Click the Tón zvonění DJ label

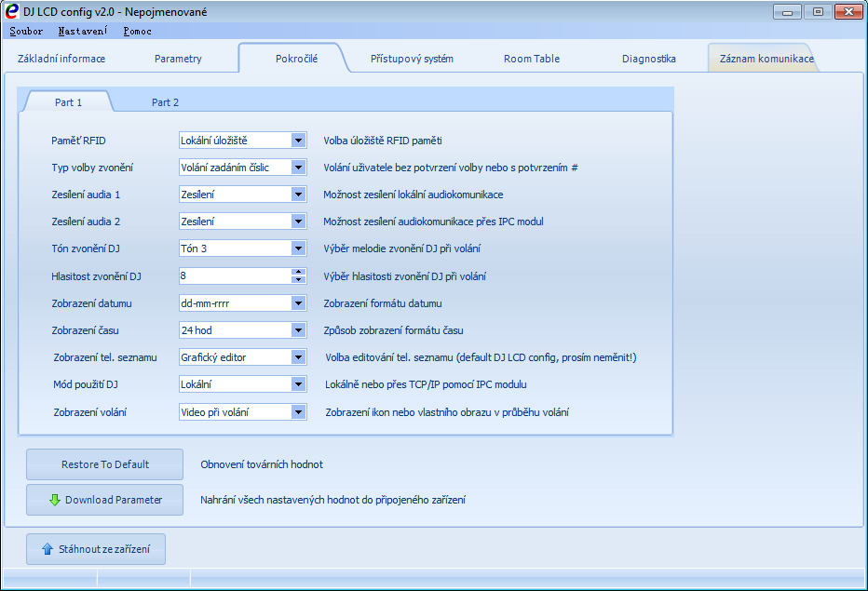point(86,248)
